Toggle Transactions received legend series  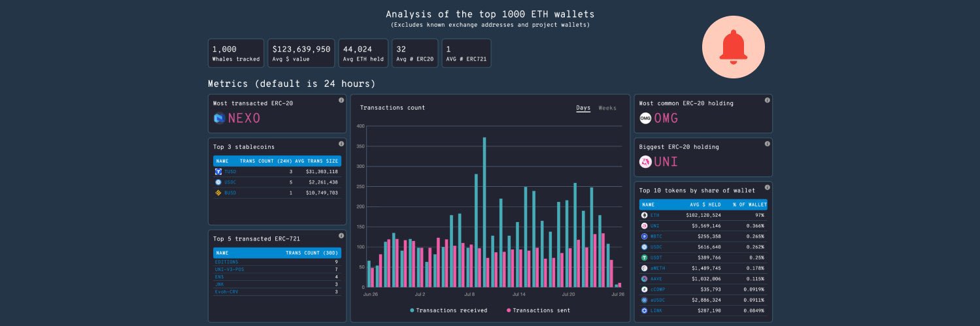448,310
